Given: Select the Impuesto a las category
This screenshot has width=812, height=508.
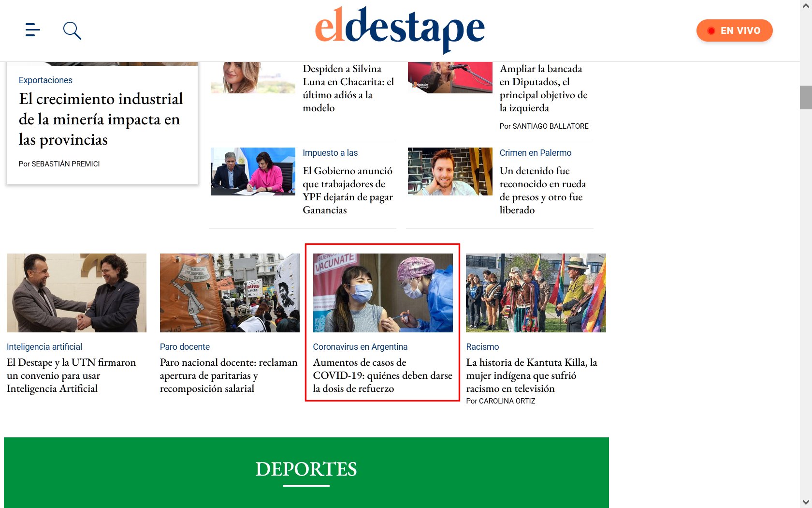Looking at the screenshot, I should coord(330,153).
